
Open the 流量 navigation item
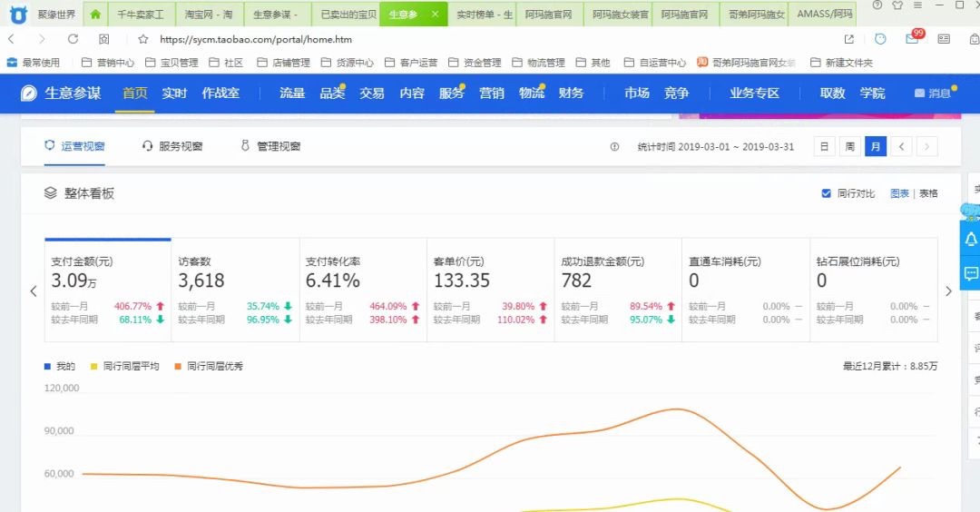point(292,94)
